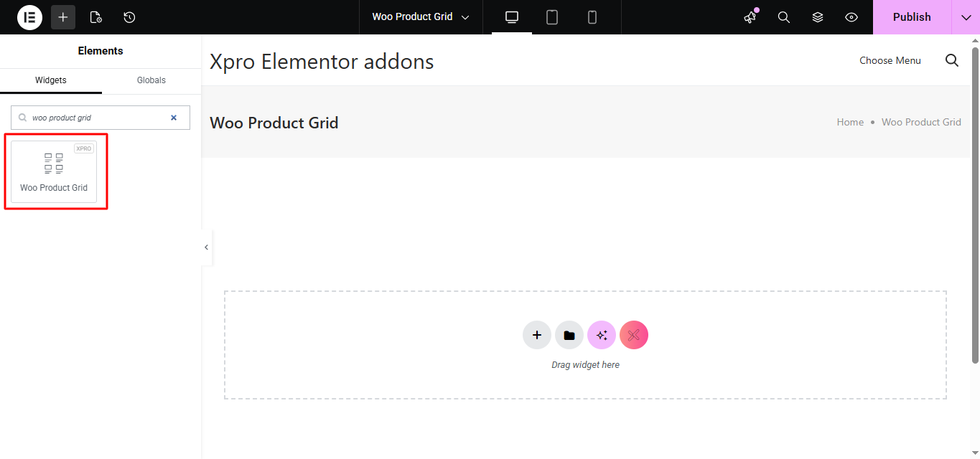The width and height of the screenshot is (980, 459).
Task: Toggle preview changes eye icon
Action: tap(851, 17)
